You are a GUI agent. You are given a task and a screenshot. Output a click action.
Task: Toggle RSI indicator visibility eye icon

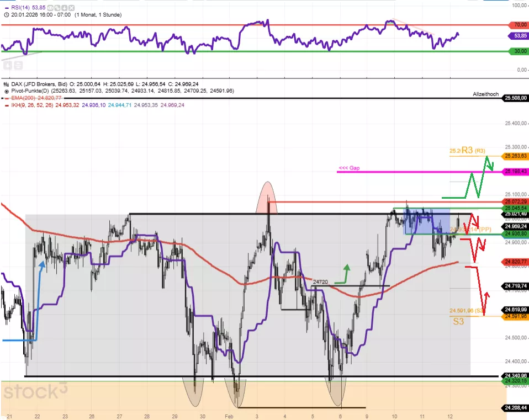[x=50, y=9]
